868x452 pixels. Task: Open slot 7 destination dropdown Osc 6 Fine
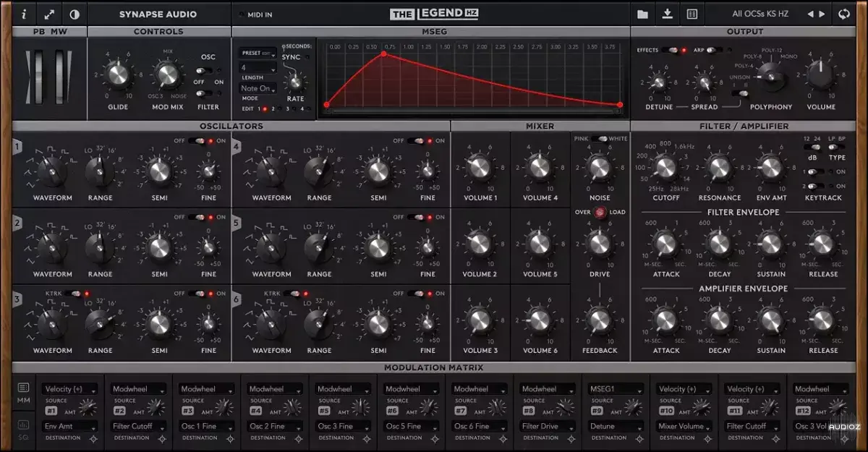tap(479, 427)
